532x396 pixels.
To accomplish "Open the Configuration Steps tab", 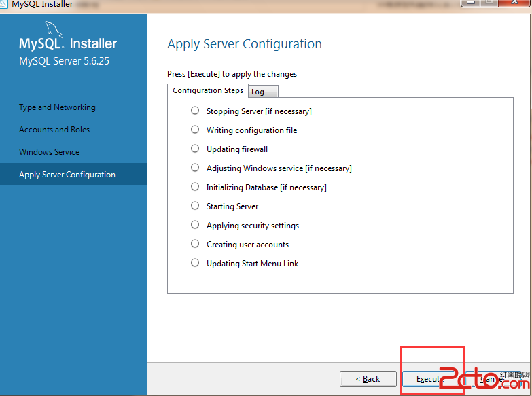I will tap(208, 90).
